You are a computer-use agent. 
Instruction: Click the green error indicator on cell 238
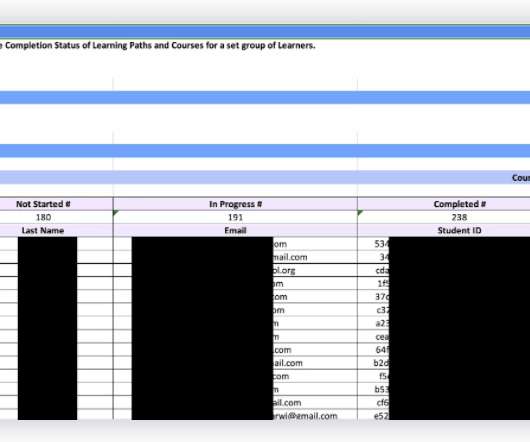pyautogui.click(x=360, y=213)
